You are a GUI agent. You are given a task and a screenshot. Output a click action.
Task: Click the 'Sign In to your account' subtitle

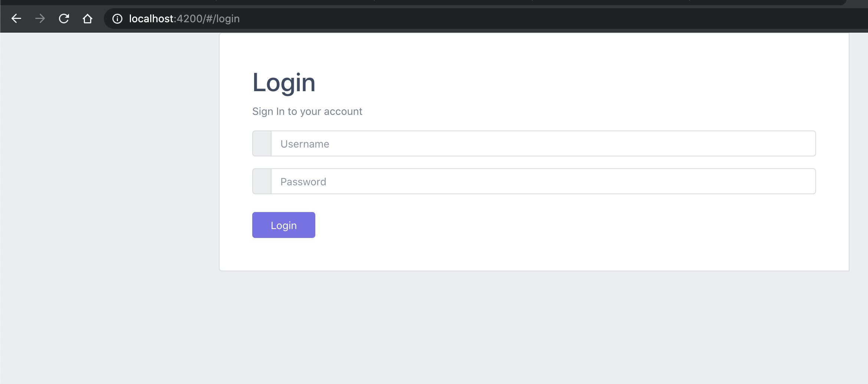[307, 111]
